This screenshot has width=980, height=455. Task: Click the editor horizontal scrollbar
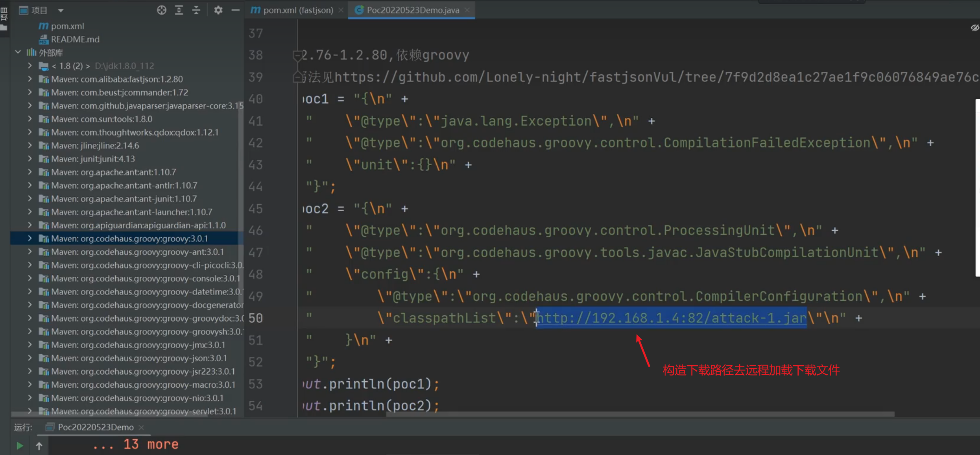(640, 414)
